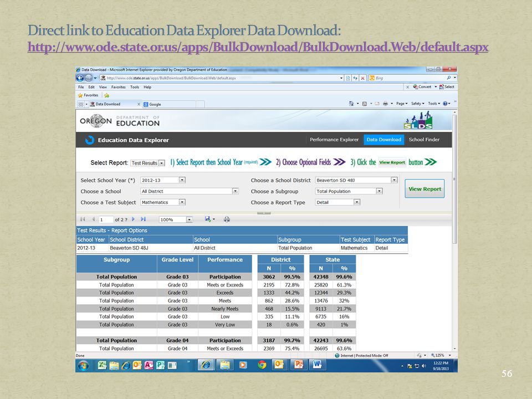The height and width of the screenshot is (399, 532).
Task: Open the Page command bar menu
Action: (402, 104)
